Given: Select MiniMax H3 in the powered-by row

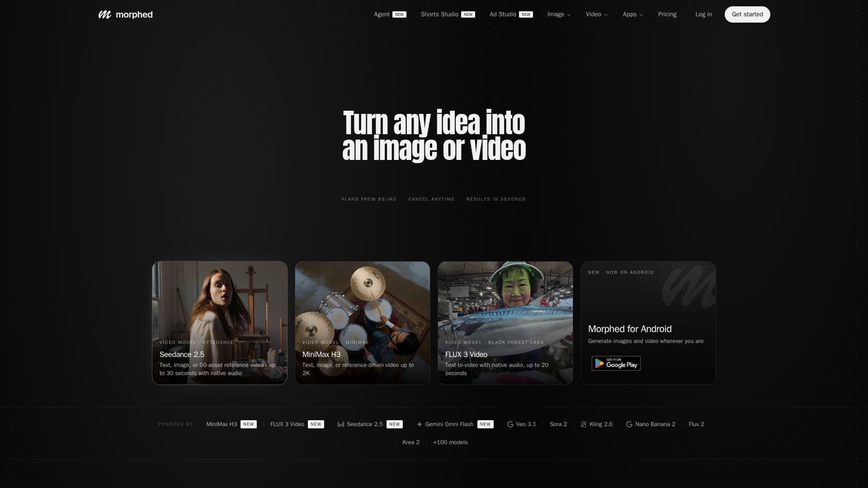Looking at the screenshot, I should (231, 424).
